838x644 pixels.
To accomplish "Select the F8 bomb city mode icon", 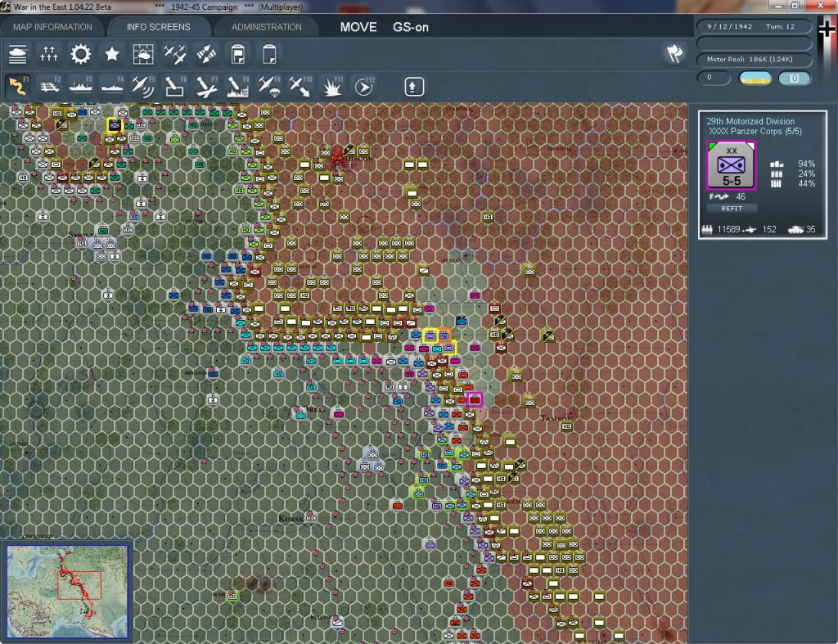I will 238,86.
